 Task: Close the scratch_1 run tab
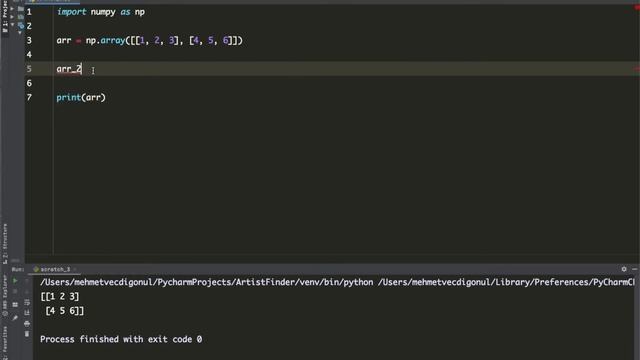pyautogui.click(x=75, y=269)
